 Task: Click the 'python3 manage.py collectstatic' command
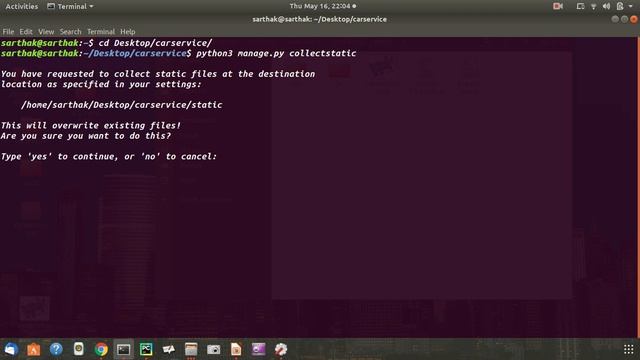[276, 53]
